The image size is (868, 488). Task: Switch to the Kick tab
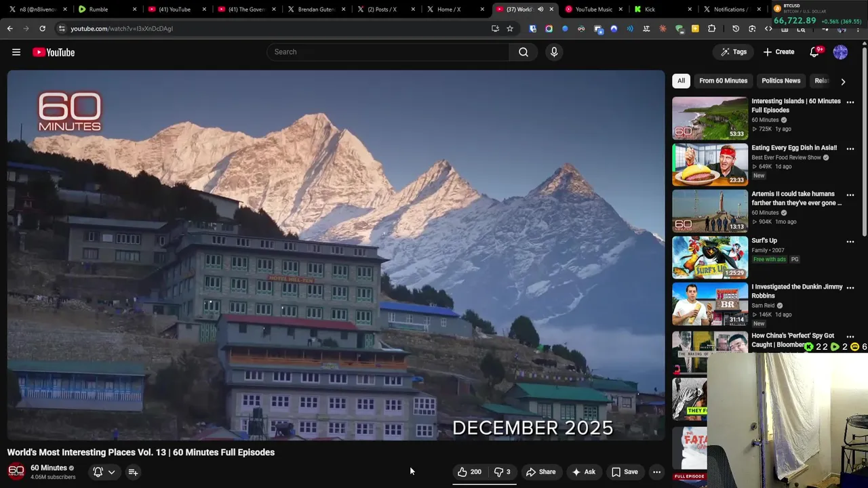tap(663, 9)
